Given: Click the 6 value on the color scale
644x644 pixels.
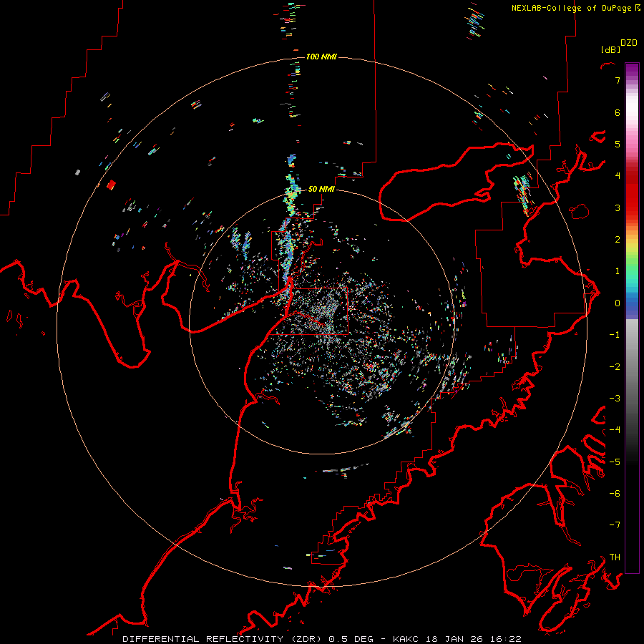Looking at the screenshot, I should [x=618, y=112].
